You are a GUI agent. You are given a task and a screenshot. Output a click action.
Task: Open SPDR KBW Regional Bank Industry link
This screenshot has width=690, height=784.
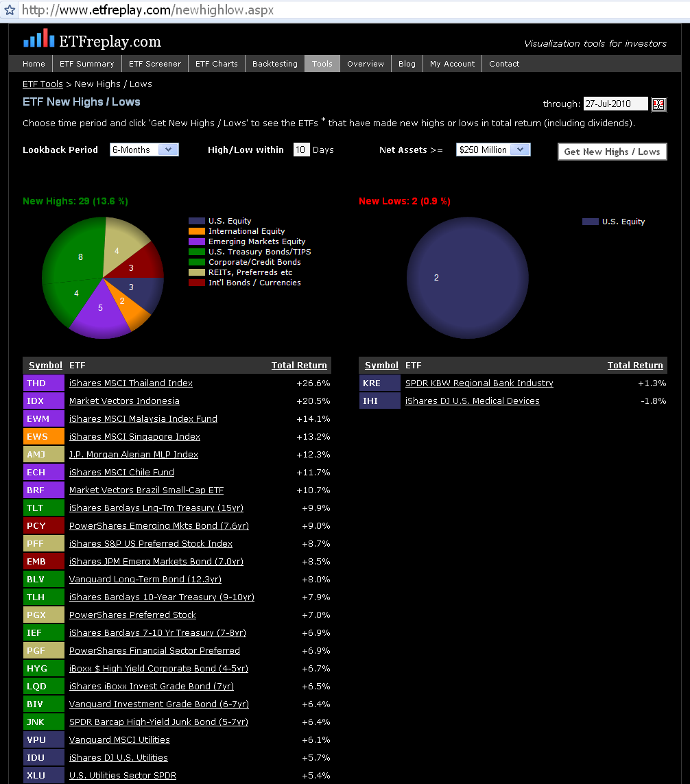click(x=479, y=383)
